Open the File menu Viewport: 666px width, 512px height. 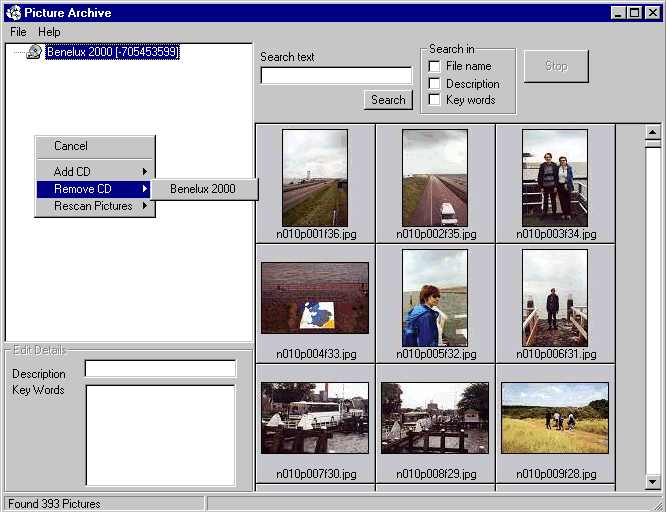(x=18, y=32)
